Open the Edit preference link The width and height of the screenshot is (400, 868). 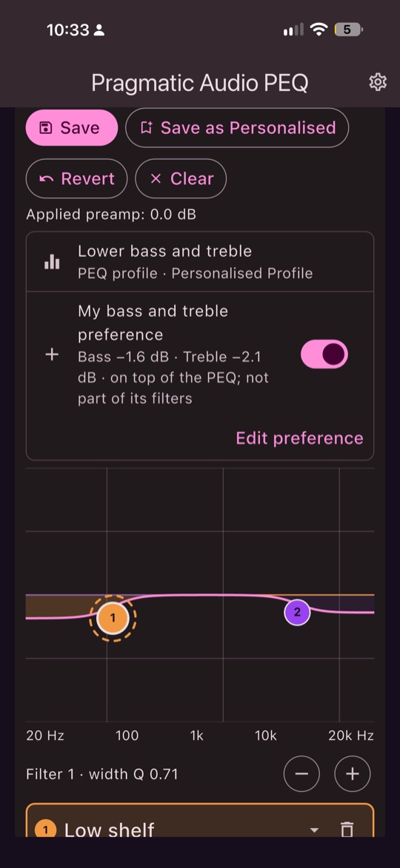[x=300, y=438]
